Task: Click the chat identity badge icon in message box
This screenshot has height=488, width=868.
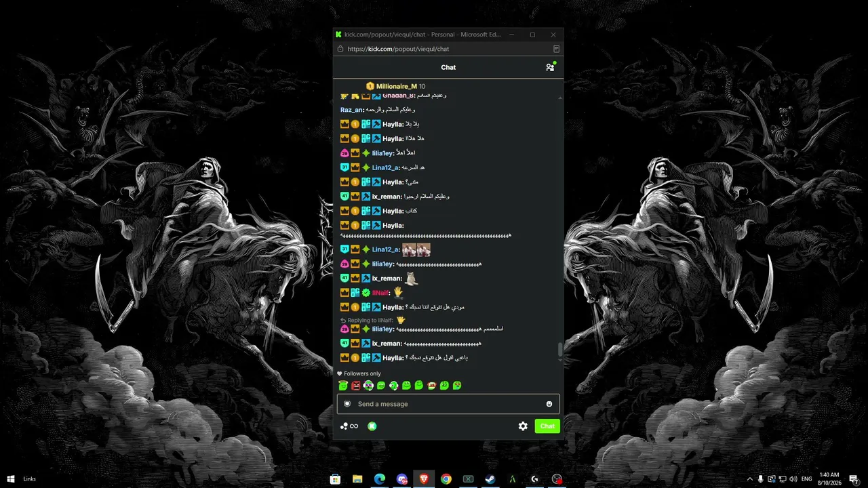Action: (347, 404)
